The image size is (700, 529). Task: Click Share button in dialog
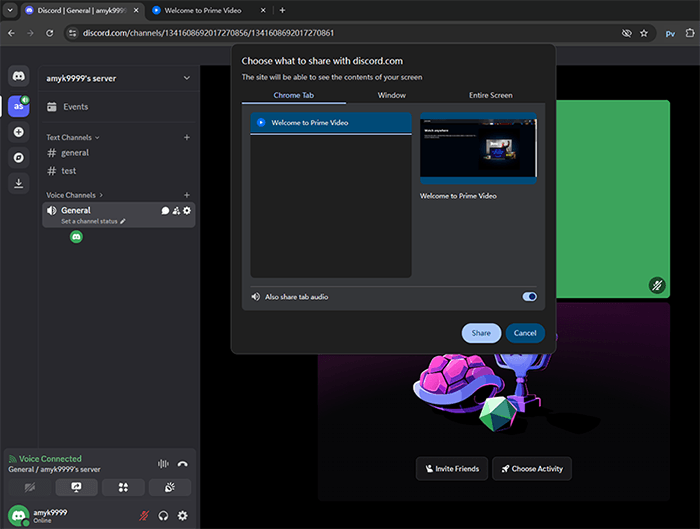click(481, 333)
